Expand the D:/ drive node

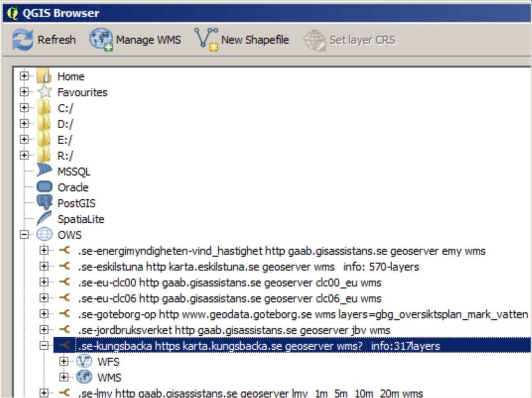coord(24,123)
